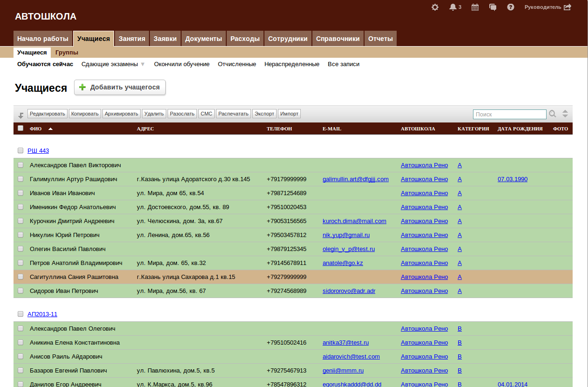The width and height of the screenshot is (588, 387).
Task: Open settings gear icon in header
Action: point(435,7)
